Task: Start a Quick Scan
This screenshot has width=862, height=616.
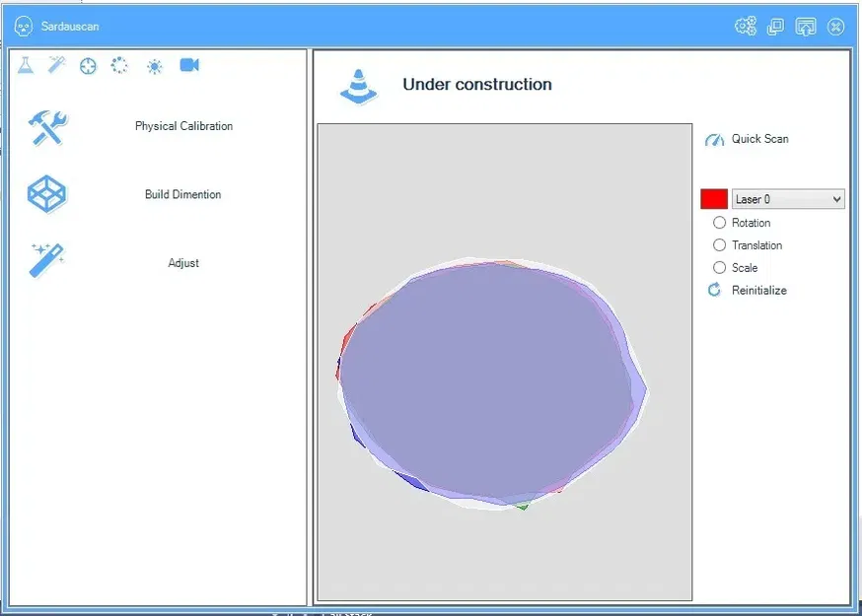Action: (x=747, y=139)
